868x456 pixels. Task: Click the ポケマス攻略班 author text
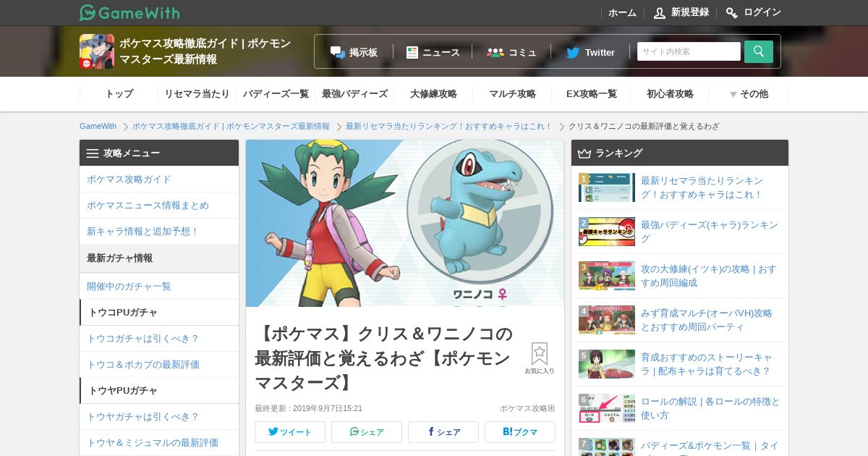pos(527,408)
